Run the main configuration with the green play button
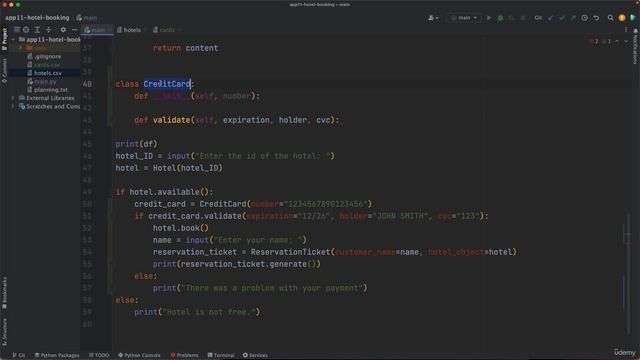 point(489,18)
